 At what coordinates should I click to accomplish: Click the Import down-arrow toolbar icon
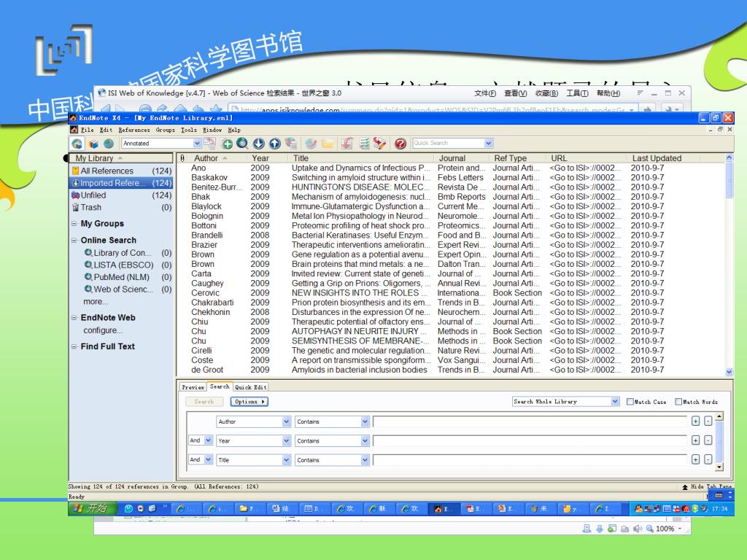pos(259,144)
